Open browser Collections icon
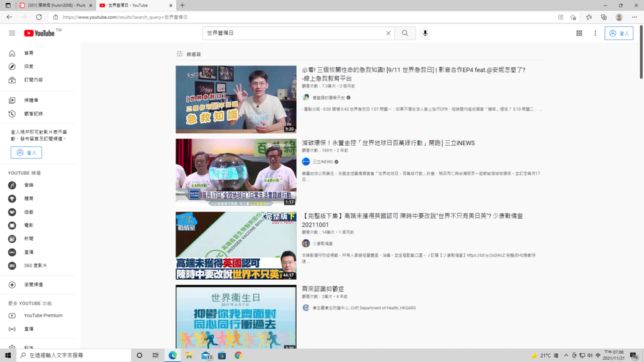 coord(604,17)
